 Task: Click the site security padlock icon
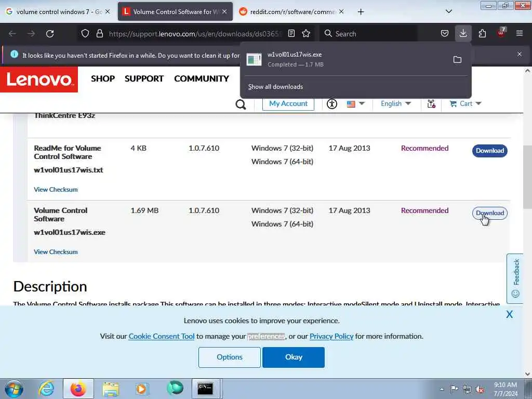(x=99, y=34)
